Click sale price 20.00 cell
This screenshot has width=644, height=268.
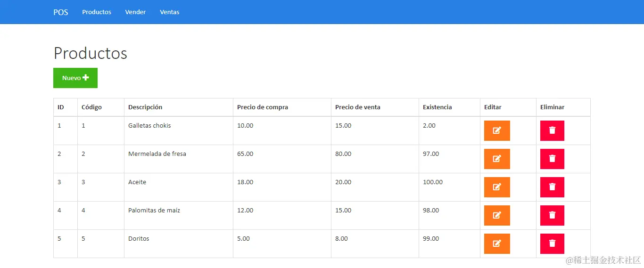[375, 187]
